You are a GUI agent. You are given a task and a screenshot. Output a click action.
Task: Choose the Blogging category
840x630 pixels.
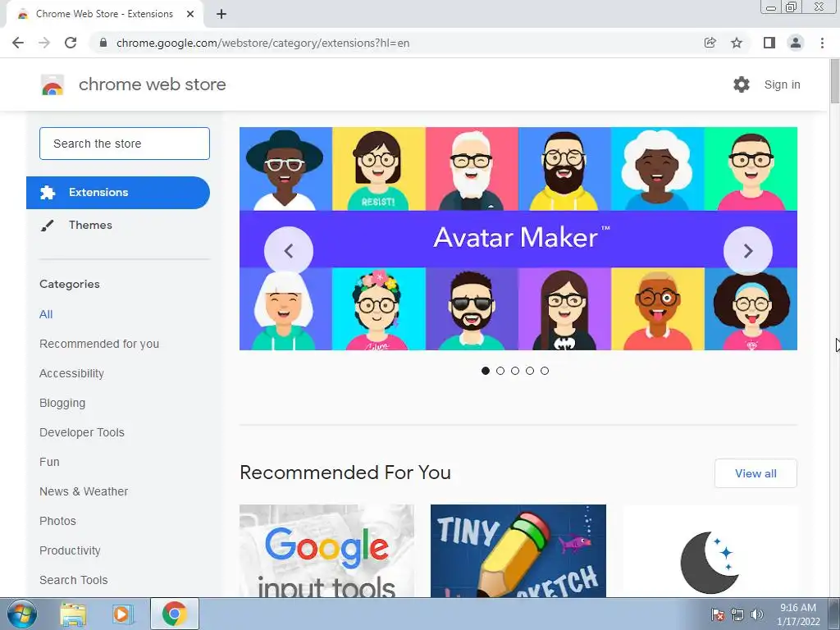(x=62, y=403)
